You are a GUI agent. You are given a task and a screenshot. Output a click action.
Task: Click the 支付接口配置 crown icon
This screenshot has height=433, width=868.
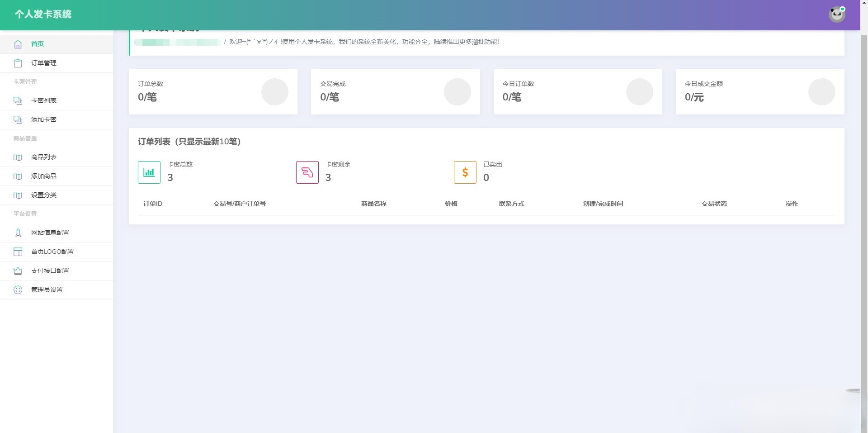(x=18, y=271)
